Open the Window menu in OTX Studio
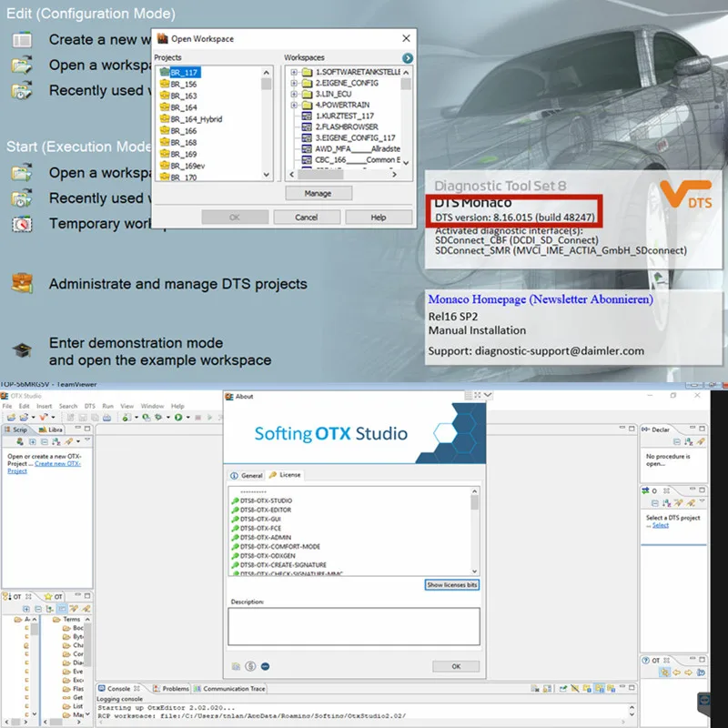Viewport: 728px width, 728px height. tap(152, 406)
